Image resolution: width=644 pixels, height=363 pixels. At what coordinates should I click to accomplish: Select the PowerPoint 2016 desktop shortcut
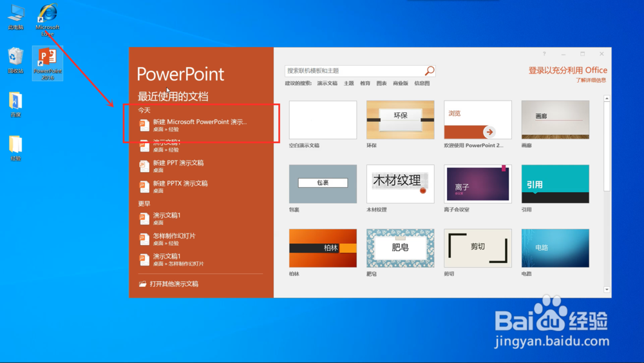pos(47,63)
